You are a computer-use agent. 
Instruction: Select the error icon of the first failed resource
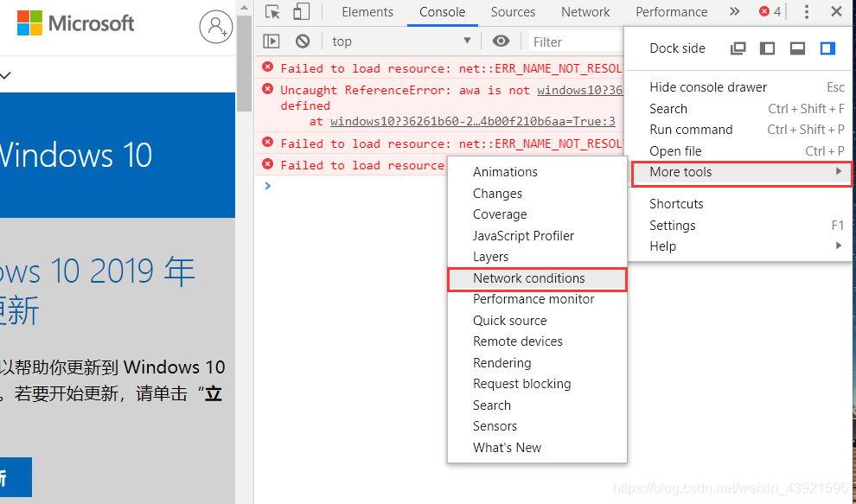point(267,67)
